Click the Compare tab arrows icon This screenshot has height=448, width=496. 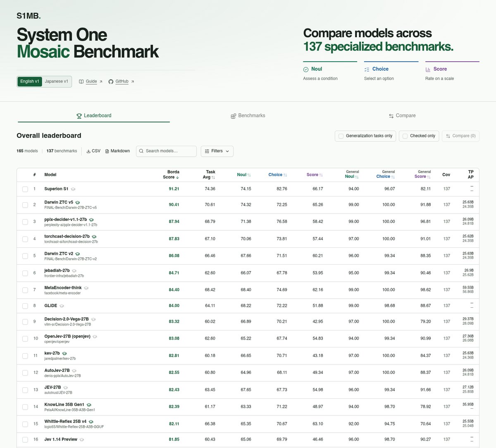coord(391,116)
